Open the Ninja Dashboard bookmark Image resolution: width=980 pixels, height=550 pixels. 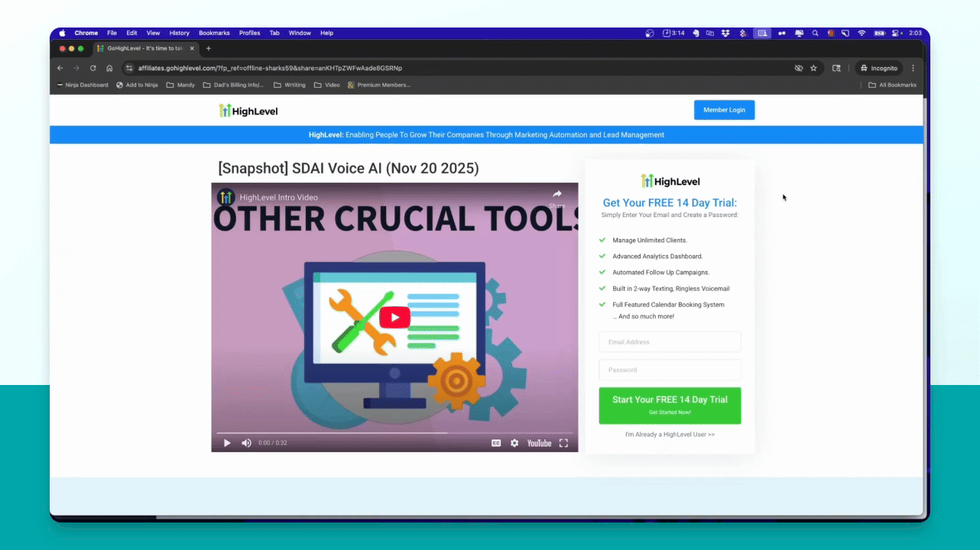pos(83,85)
